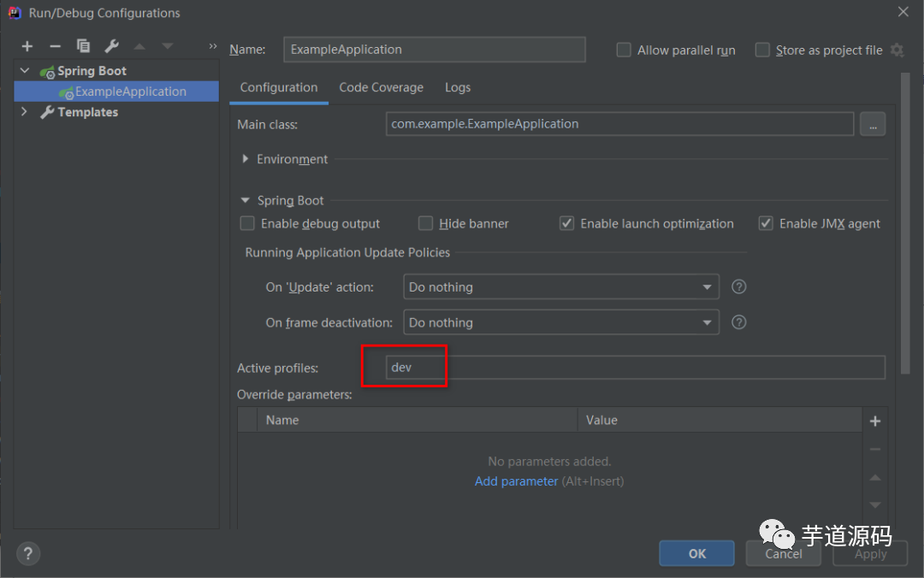The image size is (924, 578).
Task: Move configuration up with arrow icon
Action: [139, 46]
